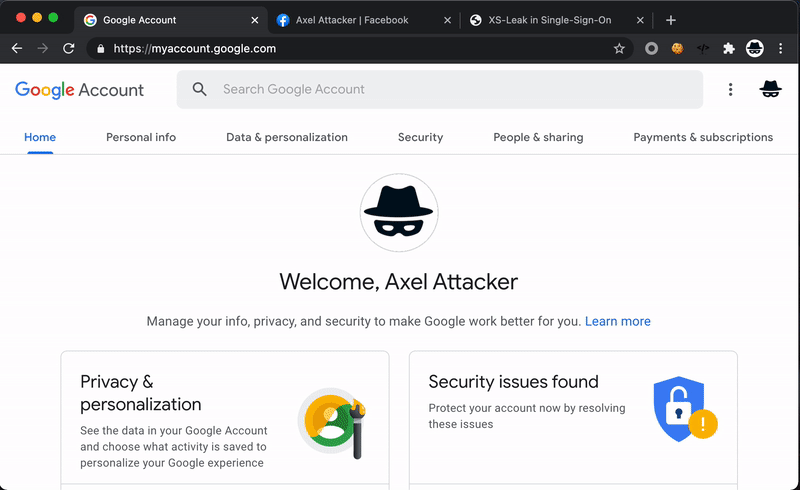
Task: Switch to XS-Leak in Single-Sign-On tab
Action: pos(549,20)
